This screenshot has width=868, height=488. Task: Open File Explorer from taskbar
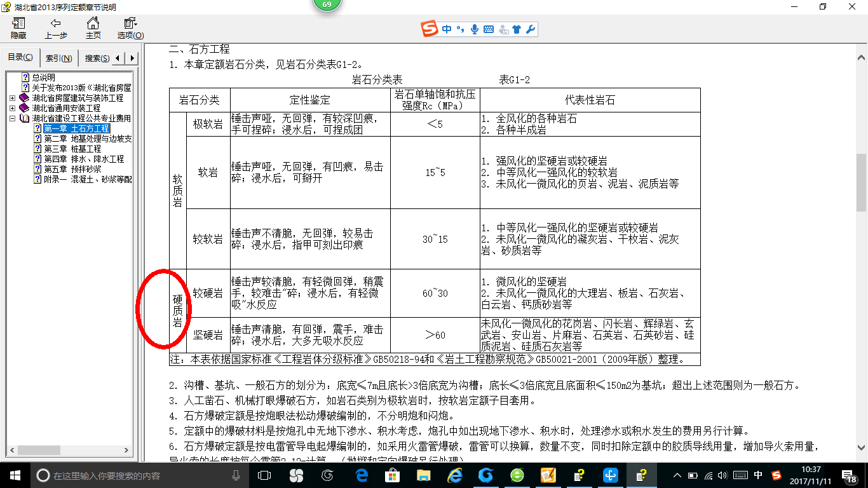click(x=423, y=475)
